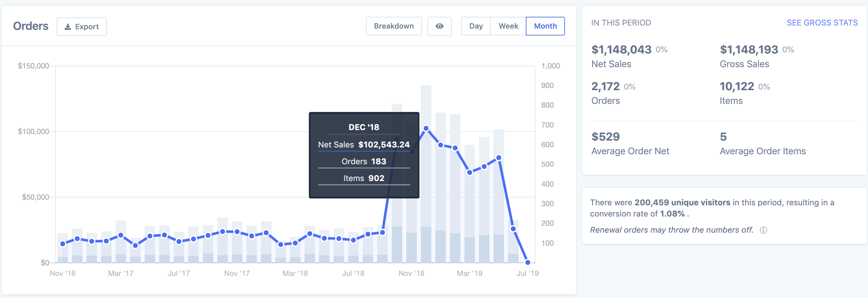
Task: Open the Breakdown view
Action: pos(393,26)
